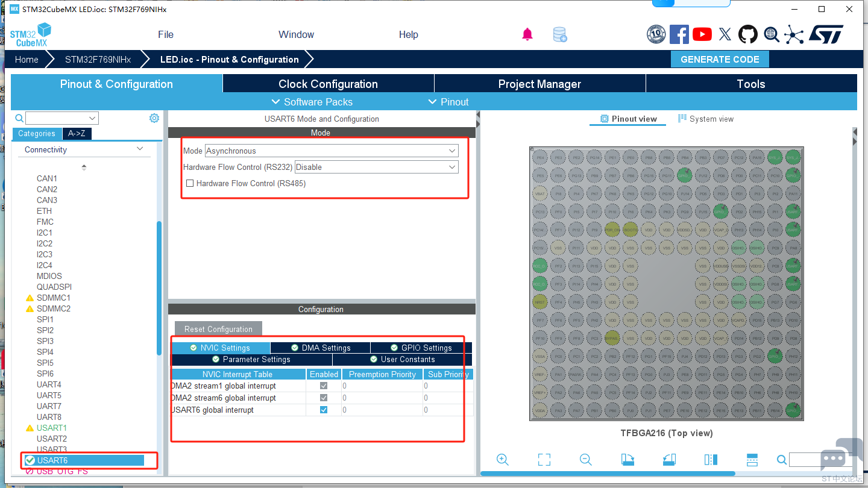Click the ST logo
Viewport: 868px width, 488px height.
(826, 34)
